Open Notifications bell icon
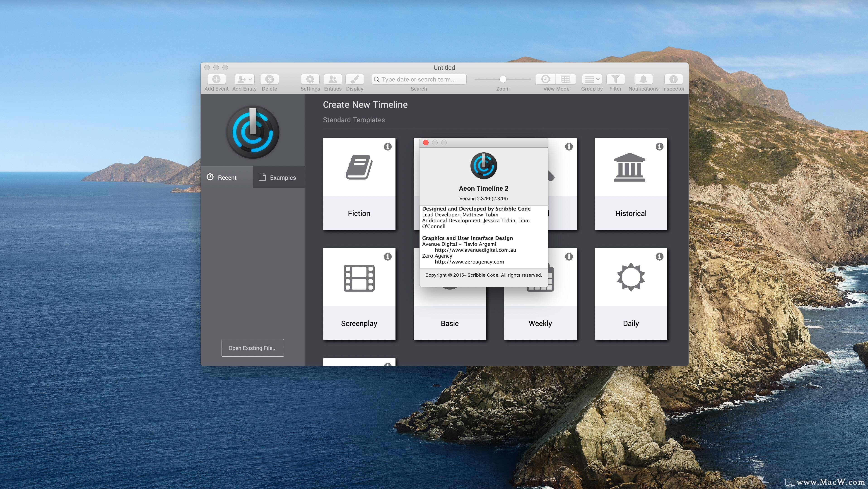The width and height of the screenshot is (868, 489). coord(643,79)
